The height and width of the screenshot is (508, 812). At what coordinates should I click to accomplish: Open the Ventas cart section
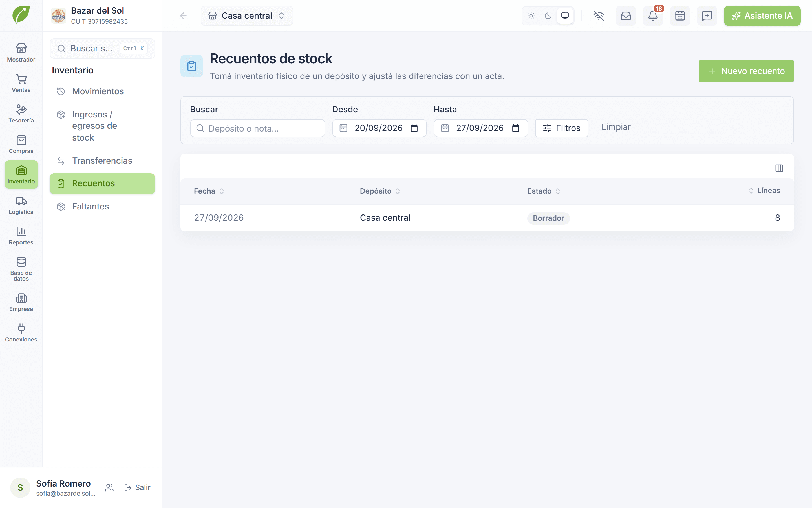[21, 83]
